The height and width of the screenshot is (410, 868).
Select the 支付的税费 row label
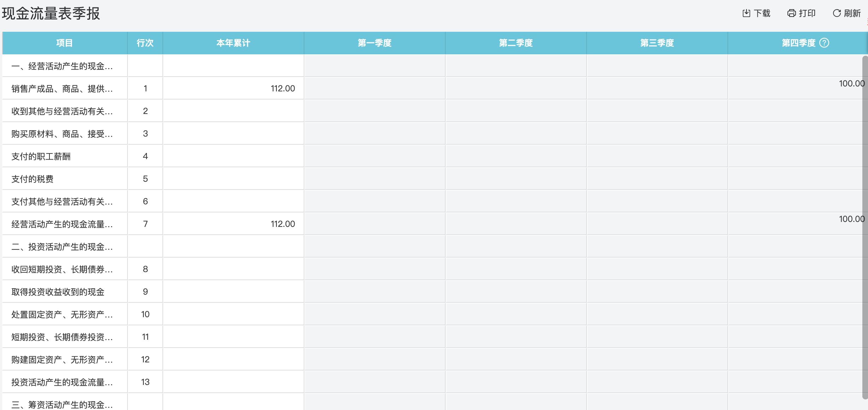pyautogui.click(x=32, y=179)
